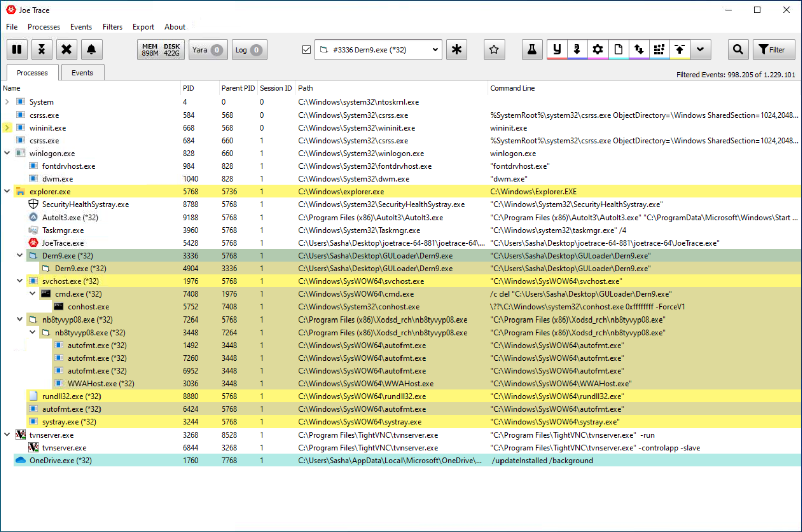Open the Filter button

point(773,49)
